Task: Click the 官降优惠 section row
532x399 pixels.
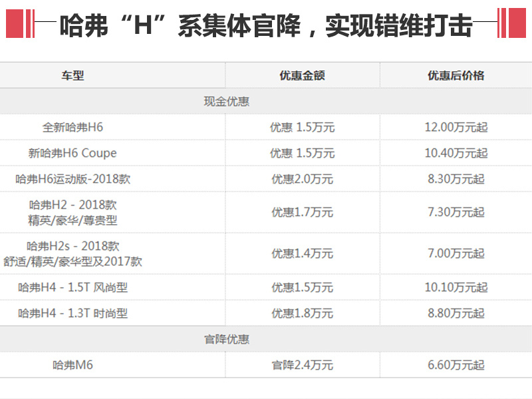Action: [266, 339]
